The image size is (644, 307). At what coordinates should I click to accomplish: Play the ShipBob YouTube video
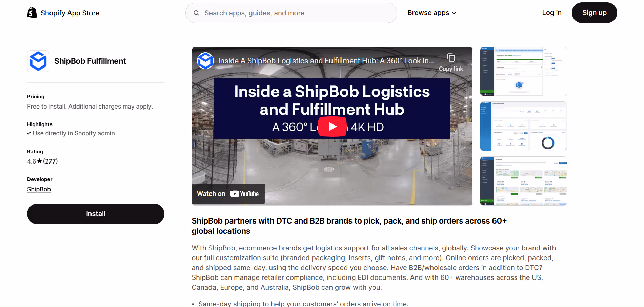click(x=332, y=127)
